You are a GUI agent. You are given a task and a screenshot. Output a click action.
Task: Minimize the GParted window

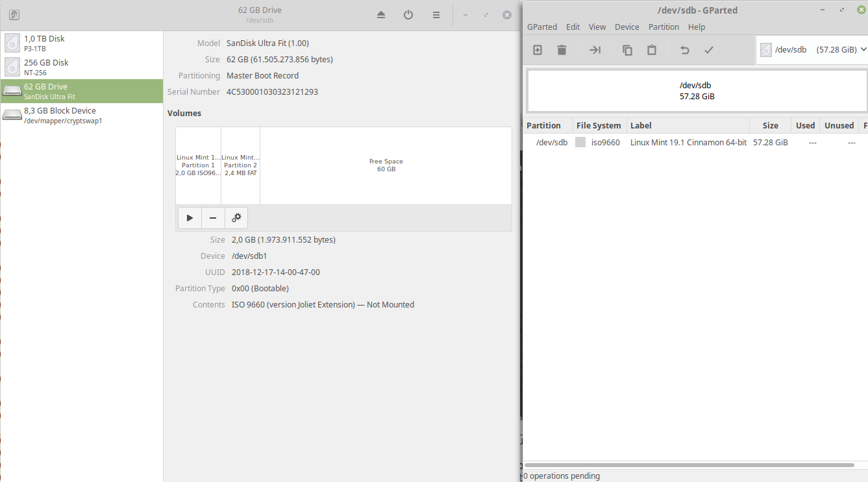[823, 10]
